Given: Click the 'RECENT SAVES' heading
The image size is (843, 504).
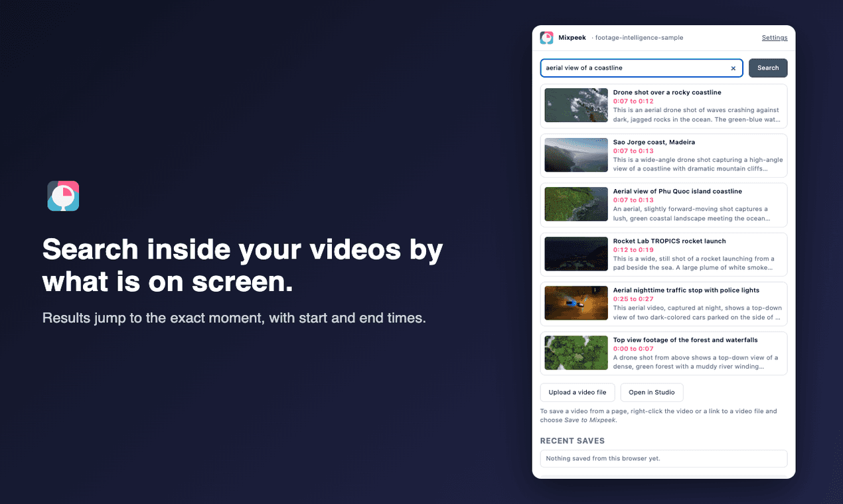Looking at the screenshot, I should [x=572, y=441].
